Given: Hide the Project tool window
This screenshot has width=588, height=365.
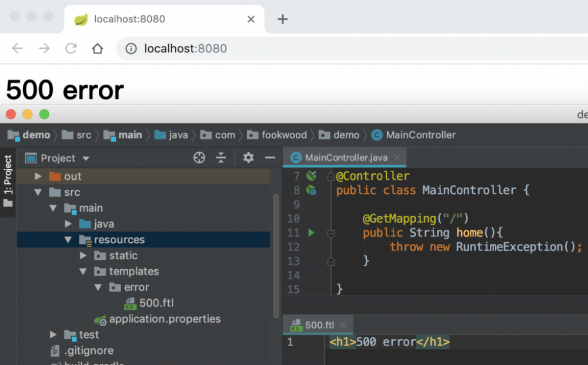Looking at the screenshot, I should click(x=270, y=158).
